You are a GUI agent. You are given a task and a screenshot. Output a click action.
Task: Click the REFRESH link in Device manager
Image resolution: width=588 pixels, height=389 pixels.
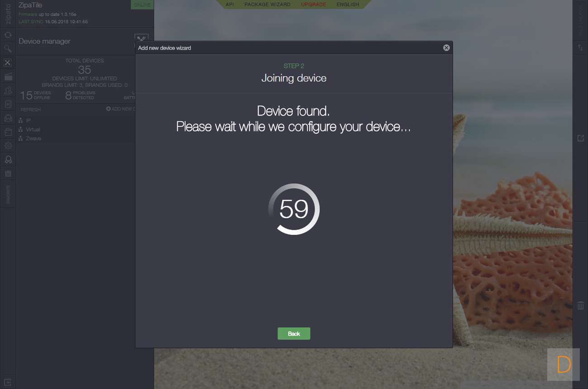30,109
